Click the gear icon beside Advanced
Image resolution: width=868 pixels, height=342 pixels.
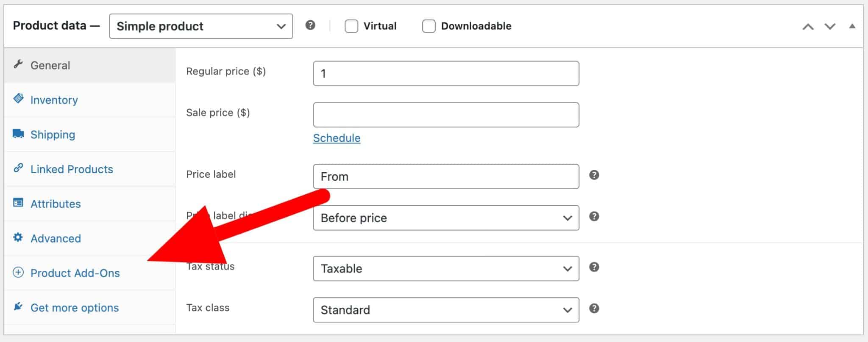[x=17, y=237]
